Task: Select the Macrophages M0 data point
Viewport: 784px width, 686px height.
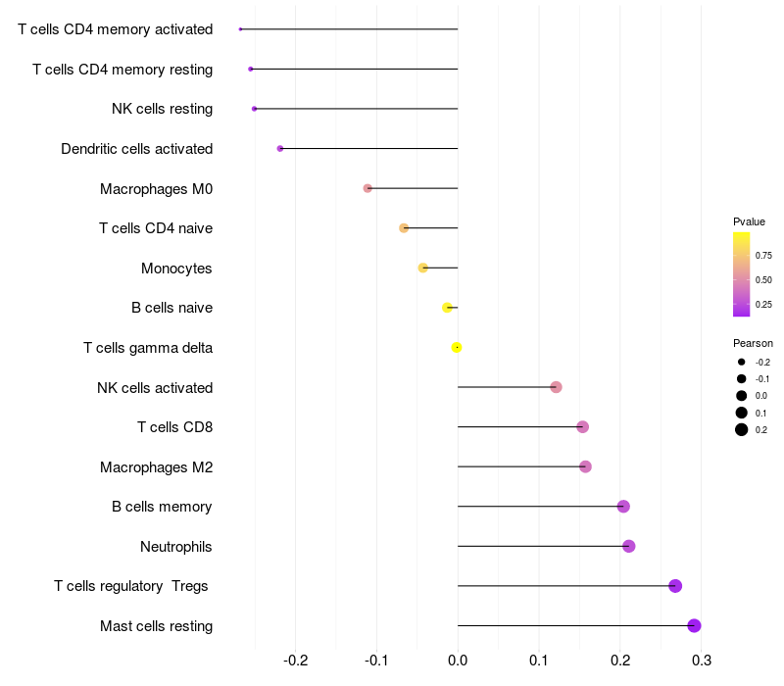Action: pos(367,188)
